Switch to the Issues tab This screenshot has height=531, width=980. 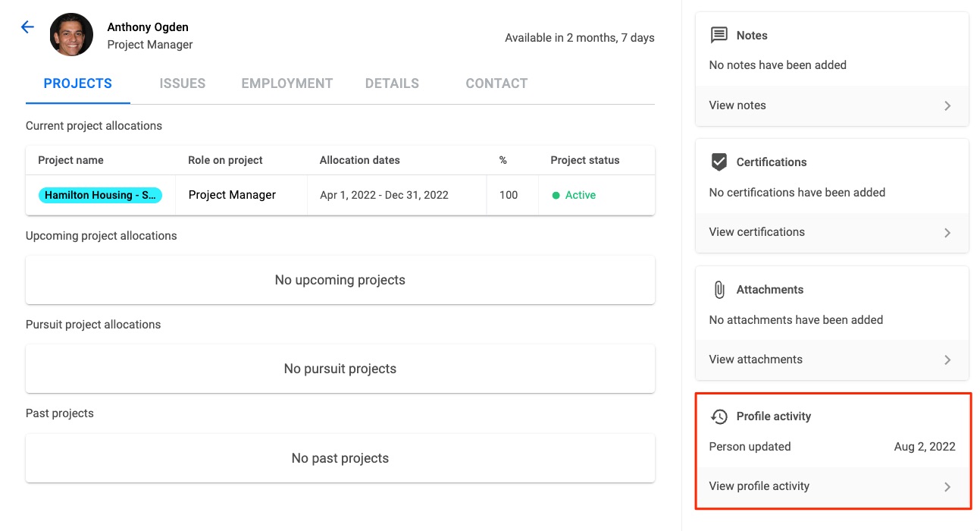click(182, 83)
